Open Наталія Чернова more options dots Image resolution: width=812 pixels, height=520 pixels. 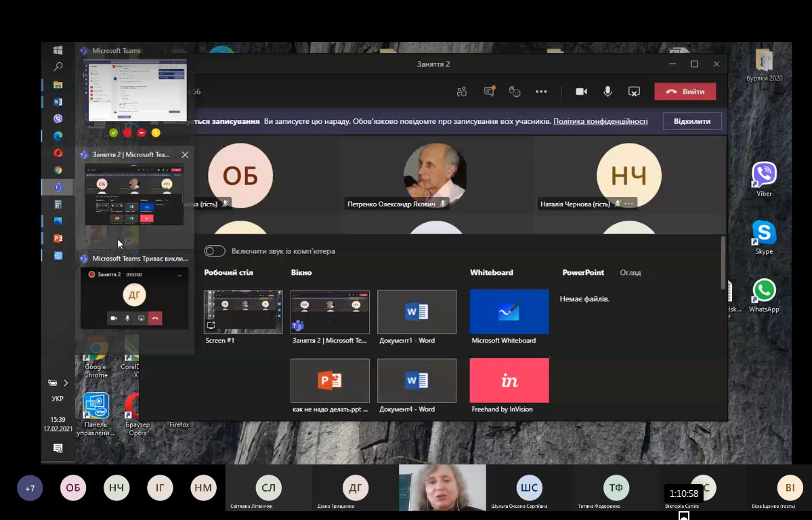click(628, 204)
